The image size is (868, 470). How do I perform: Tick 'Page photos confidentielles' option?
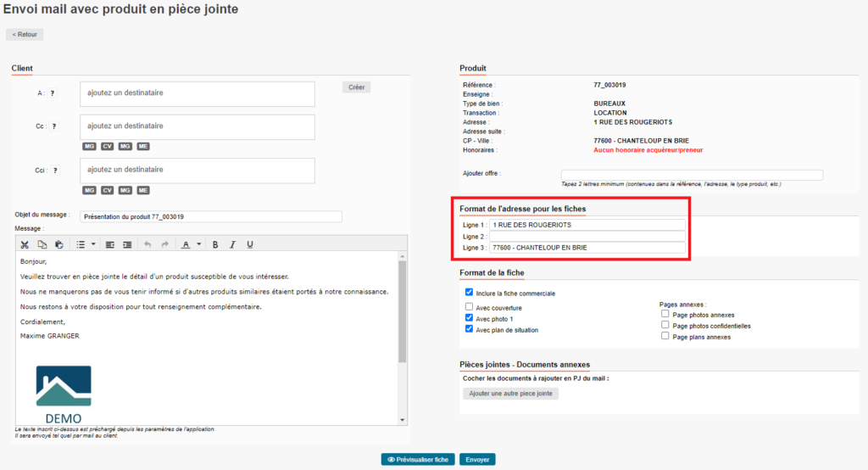pos(665,325)
